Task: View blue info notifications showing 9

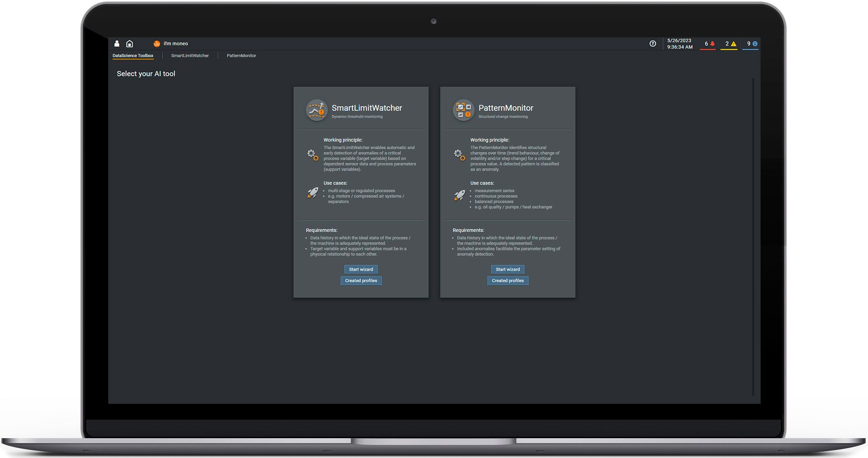Action: [750, 44]
